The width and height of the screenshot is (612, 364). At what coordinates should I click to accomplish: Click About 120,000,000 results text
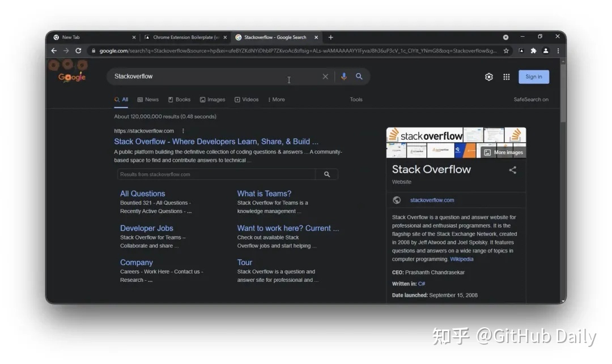165,117
